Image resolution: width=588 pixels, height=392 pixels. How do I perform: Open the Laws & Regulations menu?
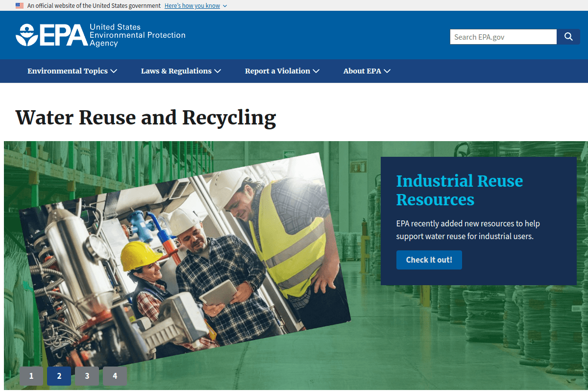tap(181, 71)
